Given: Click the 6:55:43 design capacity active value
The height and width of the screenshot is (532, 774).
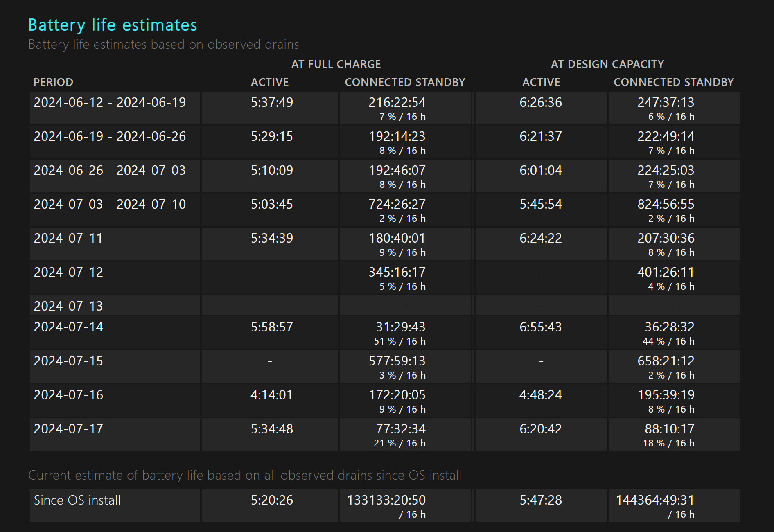Looking at the screenshot, I should pos(540,327).
